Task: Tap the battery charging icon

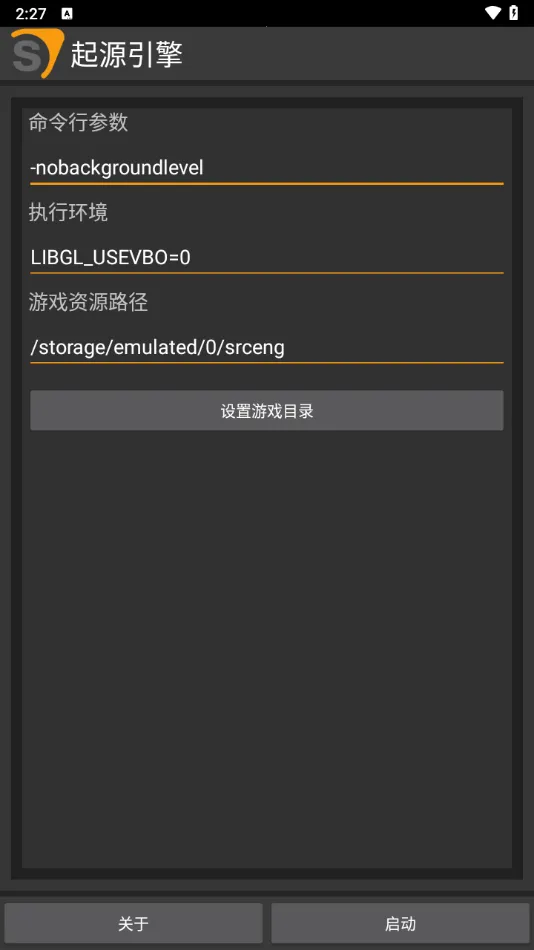Action: [x=513, y=13]
